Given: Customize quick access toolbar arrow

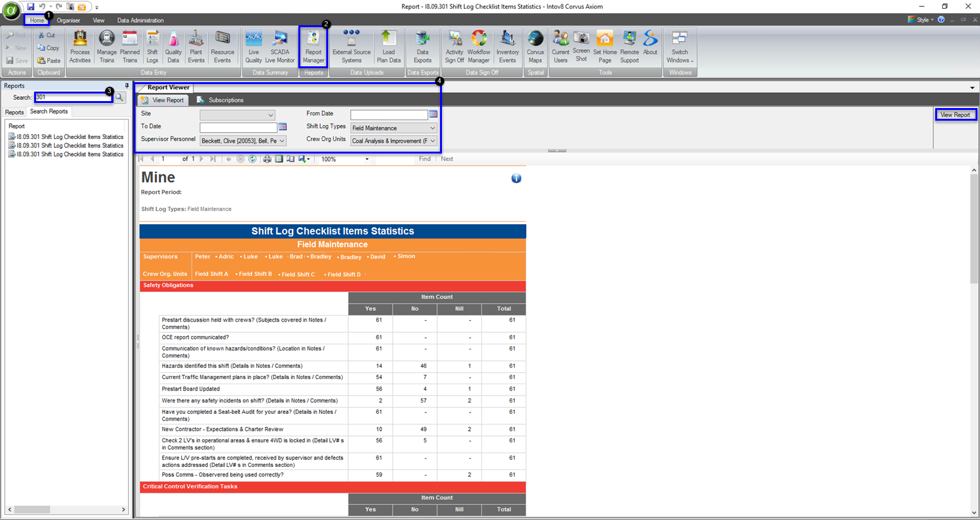Looking at the screenshot, I should pyautogui.click(x=97, y=8).
